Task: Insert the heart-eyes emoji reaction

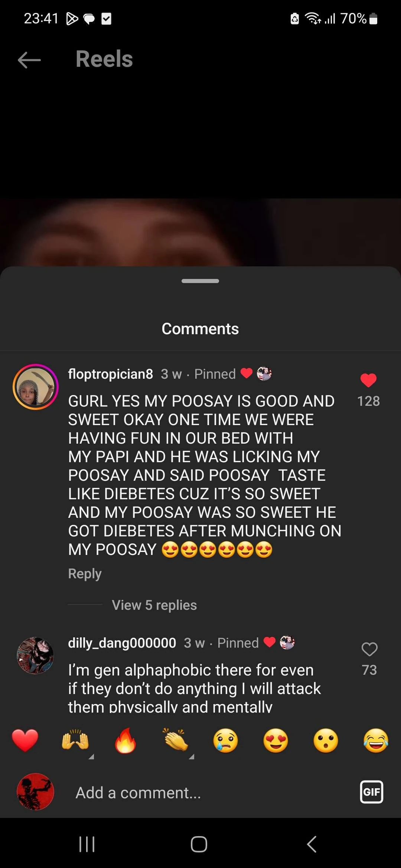Action: [x=276, y=740]
